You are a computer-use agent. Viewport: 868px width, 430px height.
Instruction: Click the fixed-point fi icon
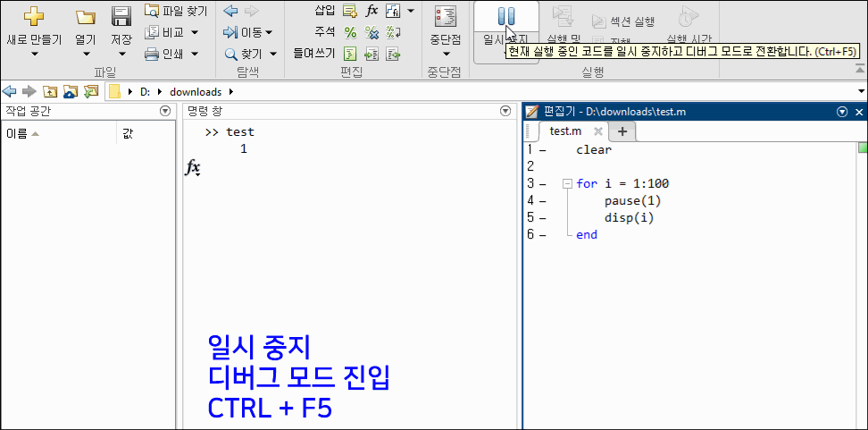(393, 11)
